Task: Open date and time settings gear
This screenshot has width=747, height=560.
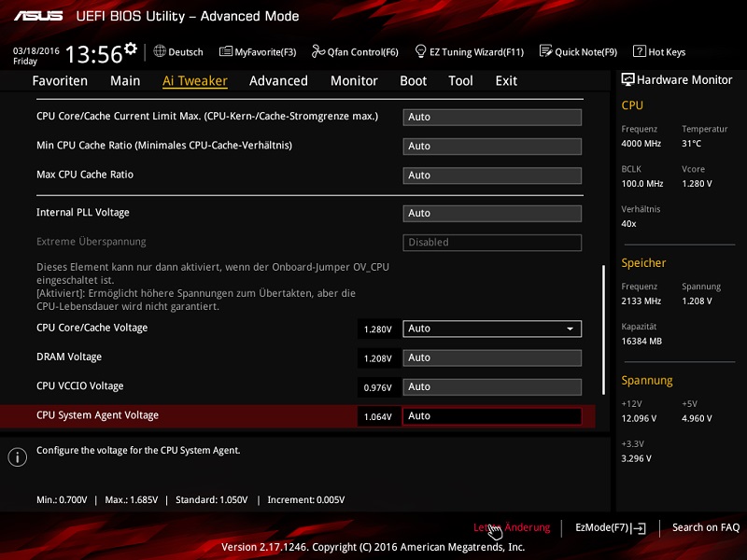Action: tap(131, 49)
